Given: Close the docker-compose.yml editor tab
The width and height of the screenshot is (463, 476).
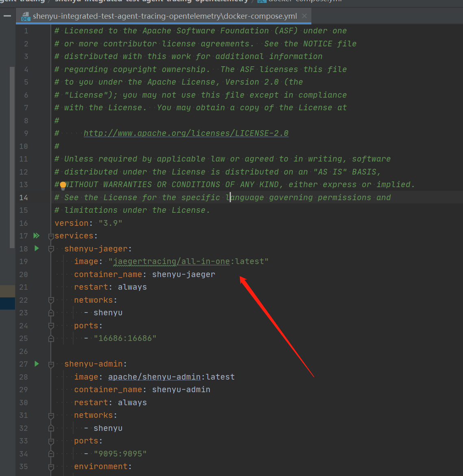Looking at the screenshot, I should pyautogui.click(x=304, y=16).
